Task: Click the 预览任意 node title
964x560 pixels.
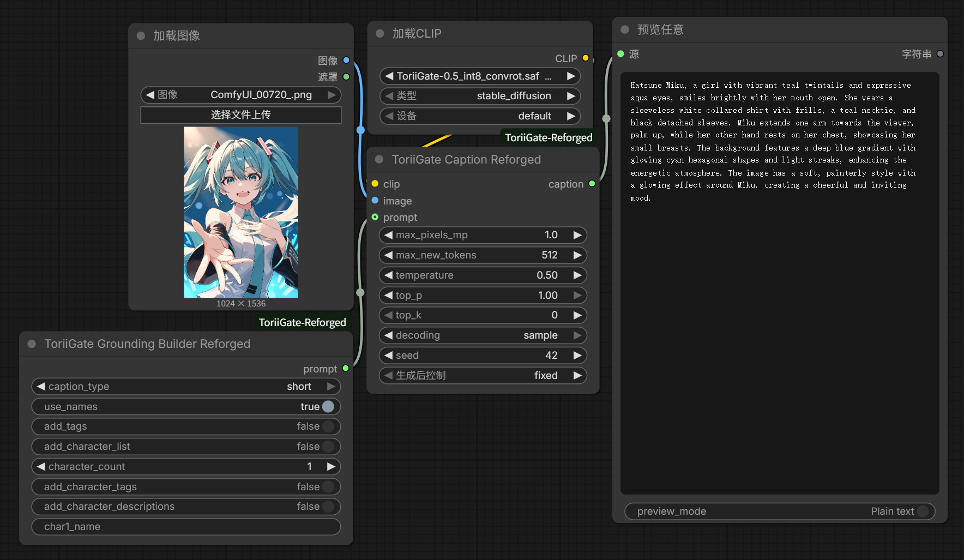Action: pyautogui.click(x=660, y=30)
